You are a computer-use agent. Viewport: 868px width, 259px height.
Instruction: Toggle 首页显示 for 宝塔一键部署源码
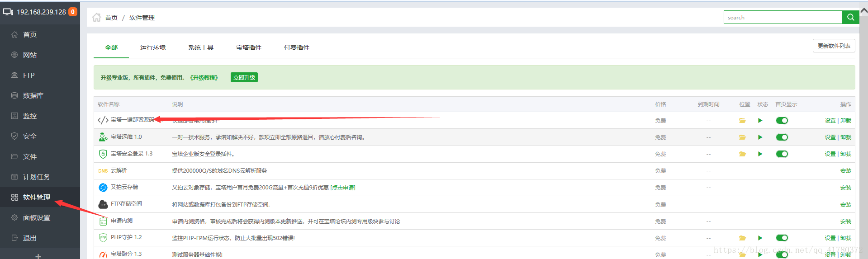click(782, 121)
